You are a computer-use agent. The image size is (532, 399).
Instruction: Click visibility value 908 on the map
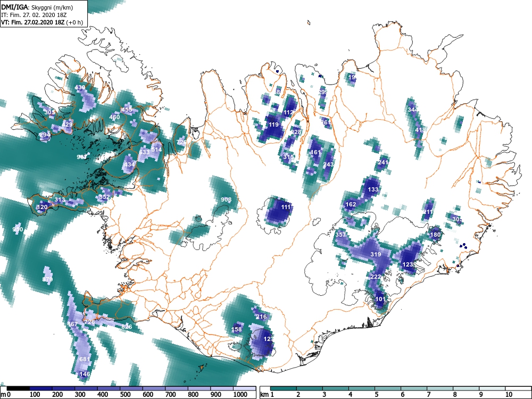226,199
